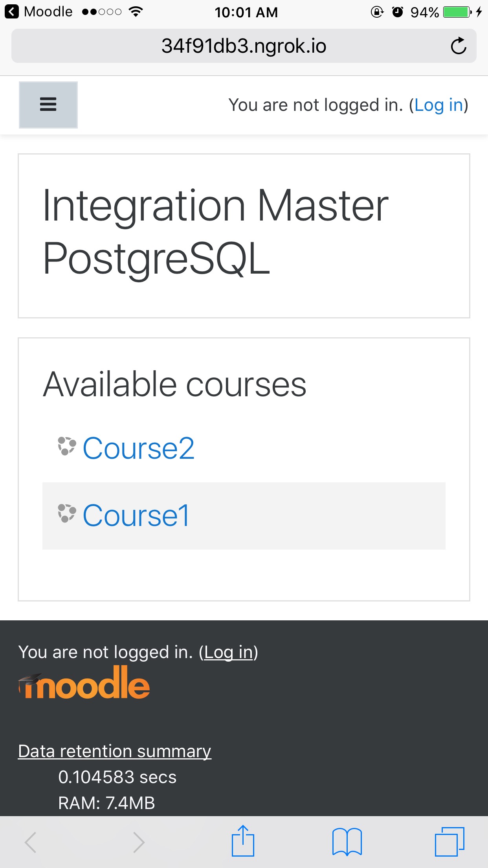This screenshot has height=868, width=488.
Task: Tap the Wi-Fi status icon
Action: click(x=136, y=12)
